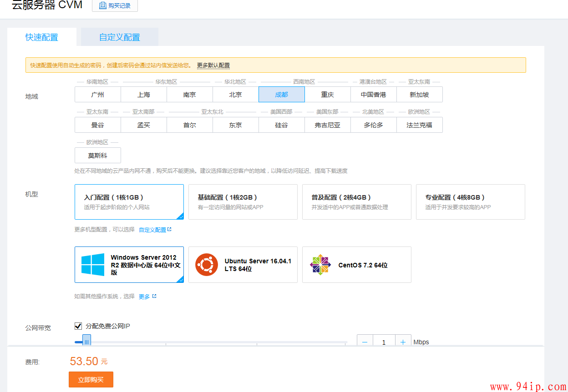Viewport: 568px width, 392px height.
Task: Choose the 硅谷 region
Action: (x=282, y=125)
